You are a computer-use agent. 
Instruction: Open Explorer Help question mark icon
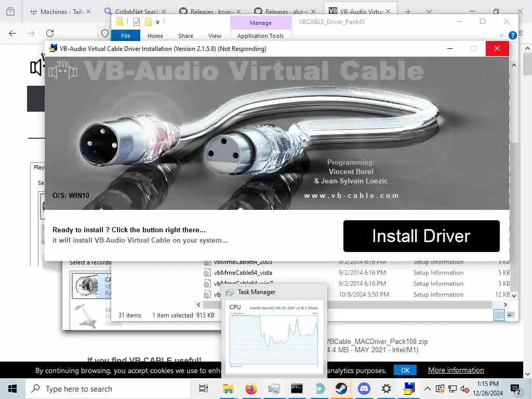512,35
